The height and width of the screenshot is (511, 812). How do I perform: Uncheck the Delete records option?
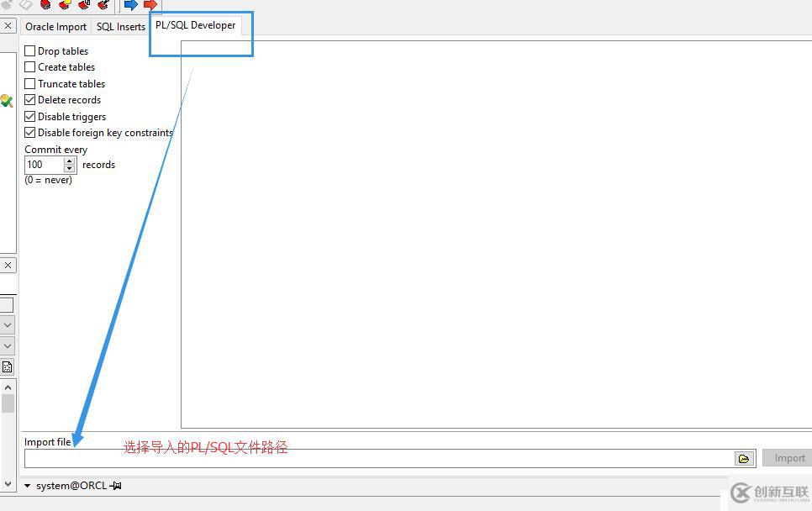tap(30, 99)
